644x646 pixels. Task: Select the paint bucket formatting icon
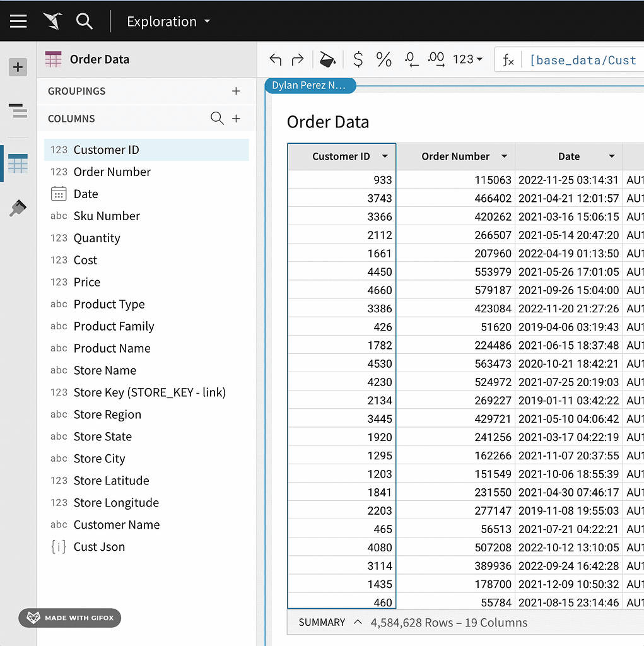(327, 59)
